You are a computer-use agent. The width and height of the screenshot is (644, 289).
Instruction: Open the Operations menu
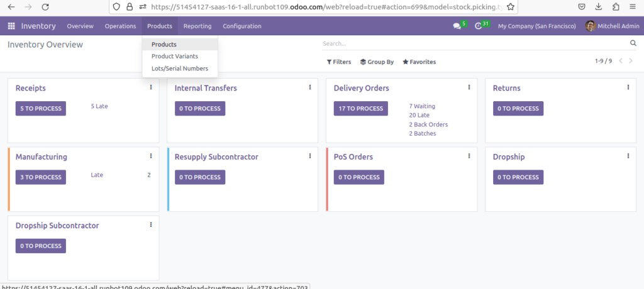click(x=120, y=26)
